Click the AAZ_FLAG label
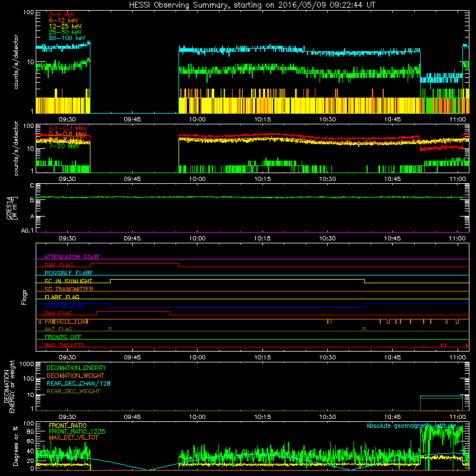The image size is (476, 476). point(58,329)
